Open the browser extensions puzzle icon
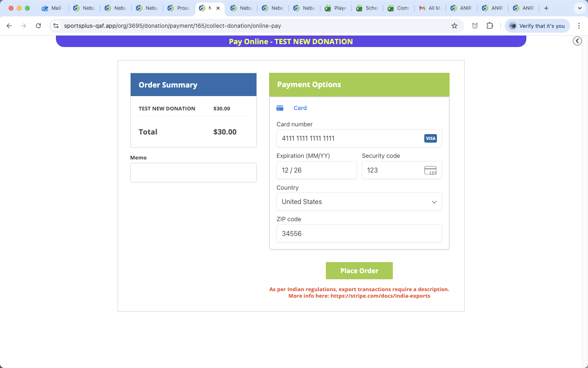This screenshot has width=588, height=368. click(490, 26)
